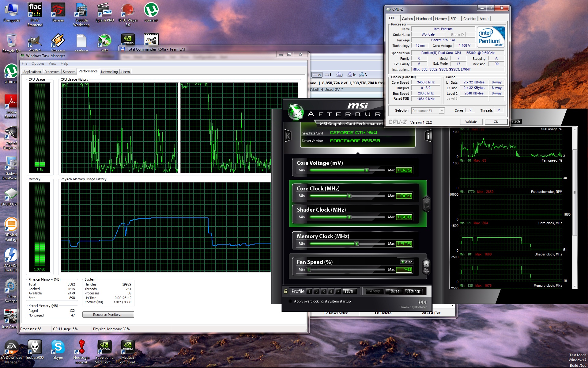Open the Subtitle Workshop desktop shortcut

click(x=81, y=15)
